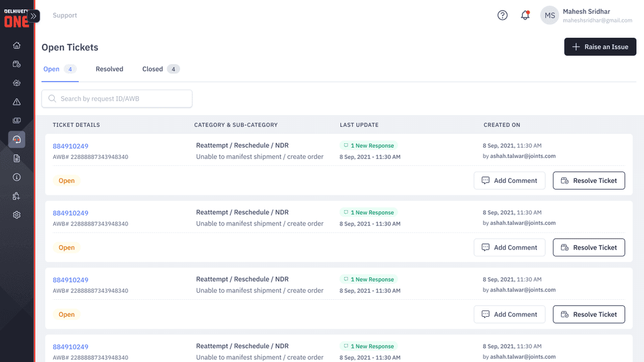Open the puzzle-piece integrations icon in sidebar

point(16,196)
